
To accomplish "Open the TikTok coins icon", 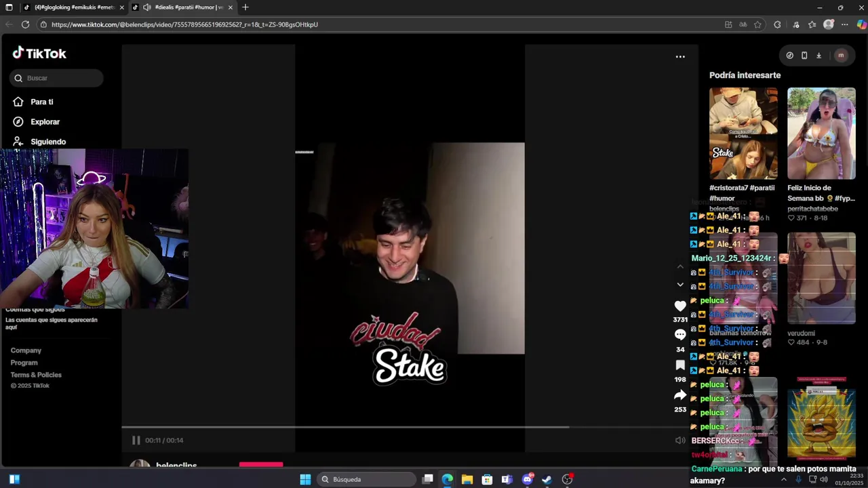I will [789, 56].
